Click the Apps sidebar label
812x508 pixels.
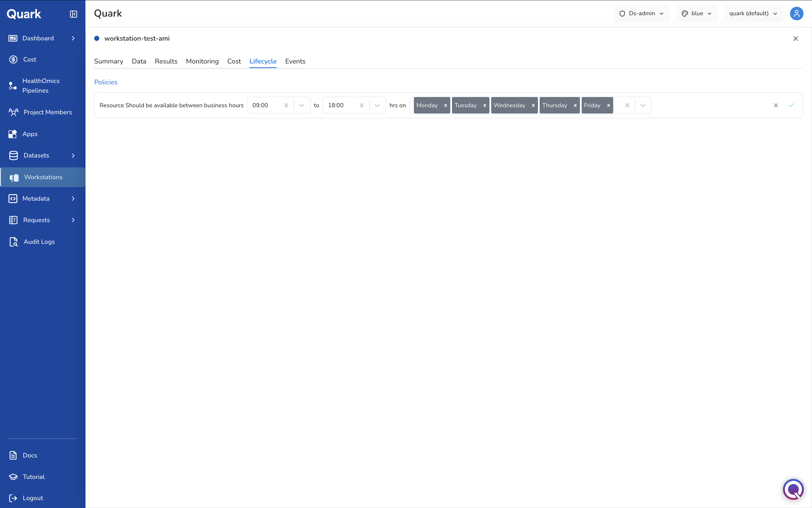(x=30, y=134)
